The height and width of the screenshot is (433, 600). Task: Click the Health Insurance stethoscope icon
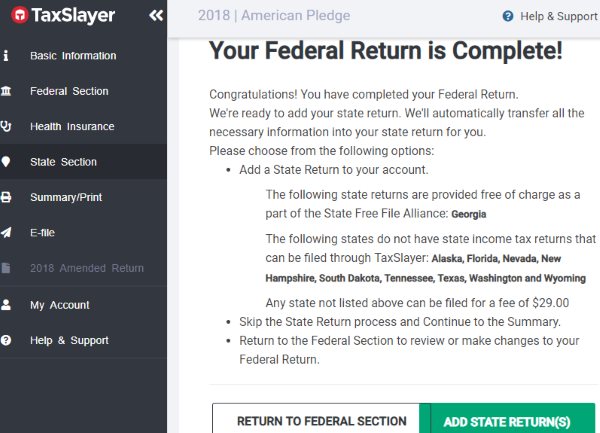coord(7,127)
